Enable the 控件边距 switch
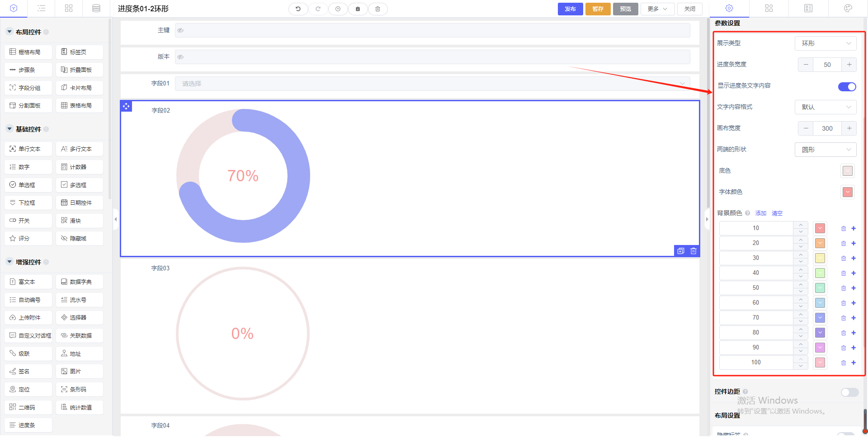The image size is (868, 438). coord(849,392)
